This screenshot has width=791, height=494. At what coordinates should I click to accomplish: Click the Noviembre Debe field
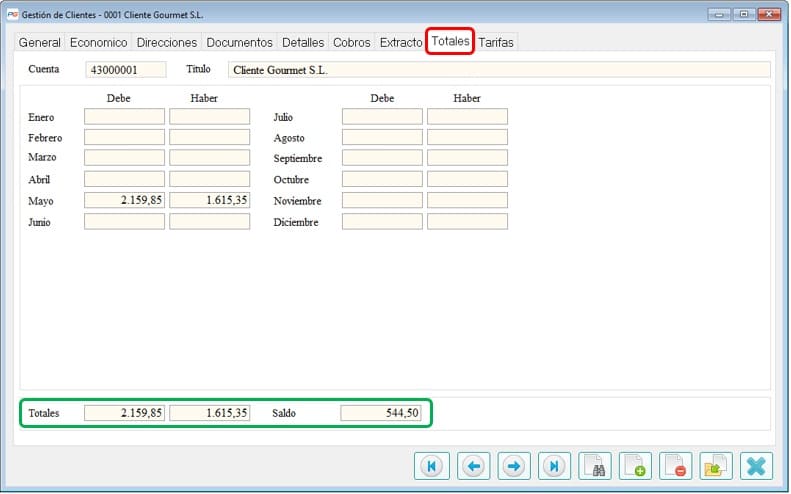click(x=382, y=200)
